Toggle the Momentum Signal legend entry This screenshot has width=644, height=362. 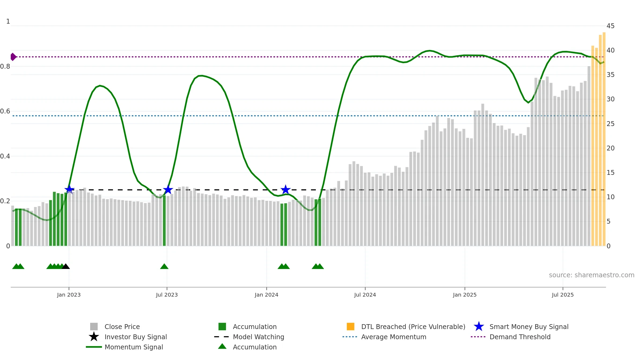125,347
